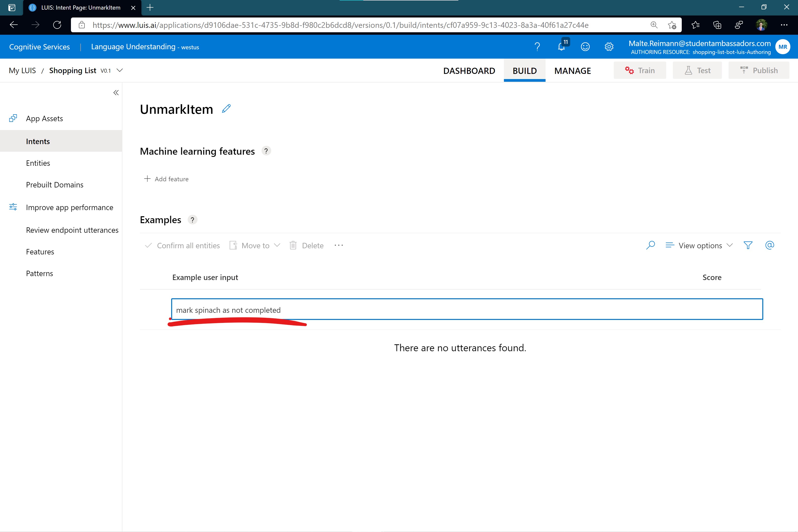798x532 pixels.
Task: Collapse the left sidebar with double chevron
Action: coord(116,93)
